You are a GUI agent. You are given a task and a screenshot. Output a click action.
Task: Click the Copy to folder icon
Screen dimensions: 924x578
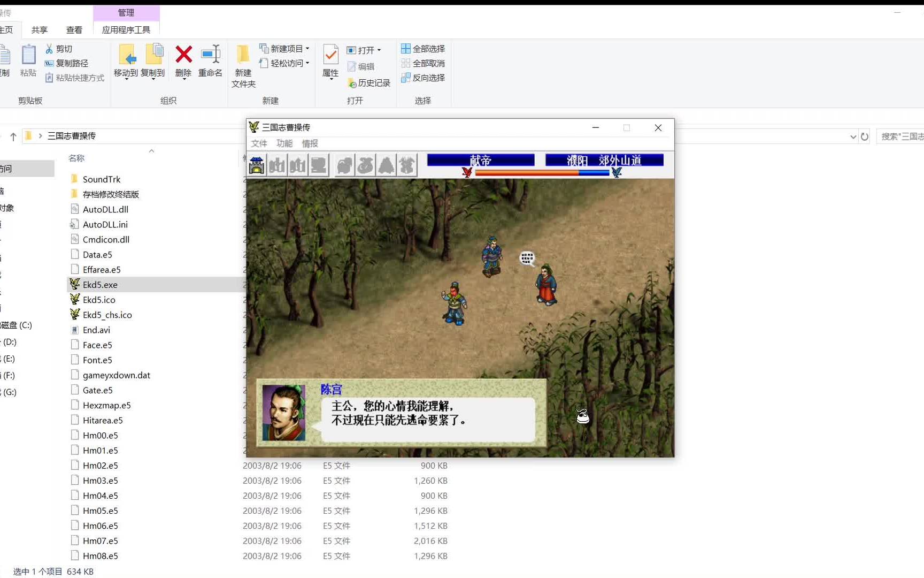coord(153,54)
